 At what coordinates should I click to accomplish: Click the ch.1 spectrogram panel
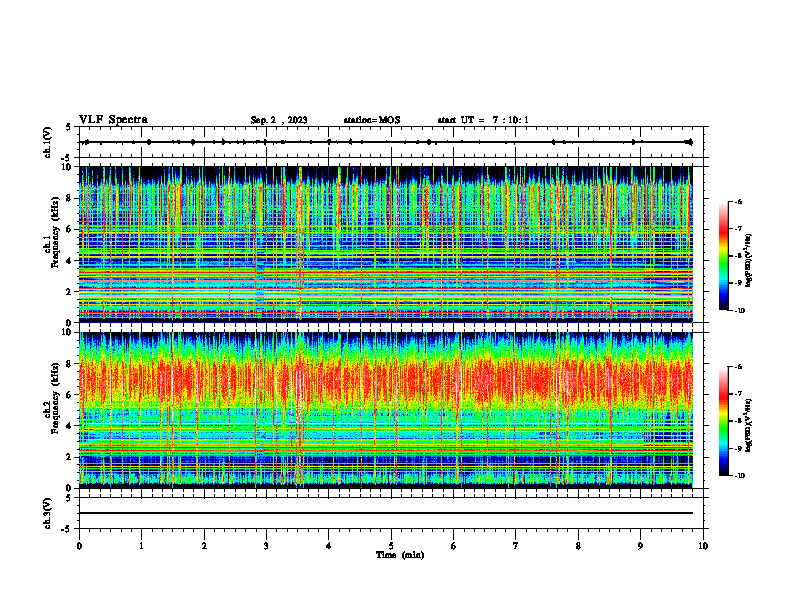tap(386, 244)
